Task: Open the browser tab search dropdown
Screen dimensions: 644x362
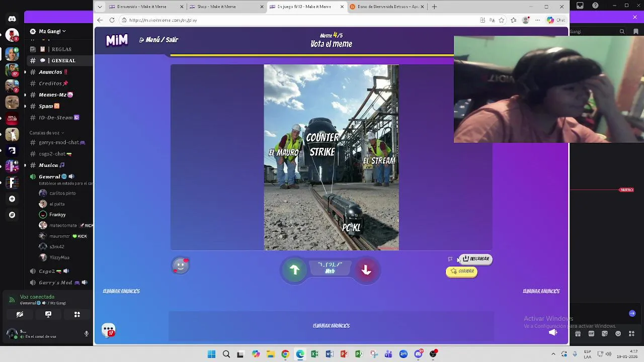Action: (x=100, y=7)
